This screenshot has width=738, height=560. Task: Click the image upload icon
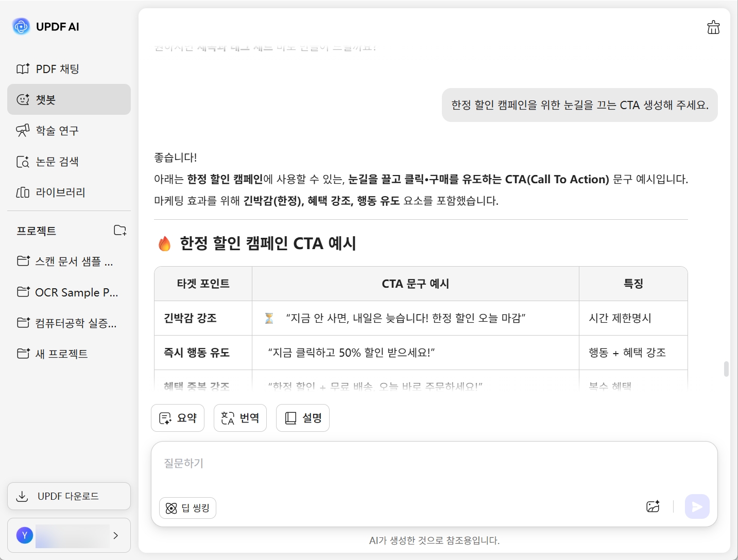tap(653, 506)
